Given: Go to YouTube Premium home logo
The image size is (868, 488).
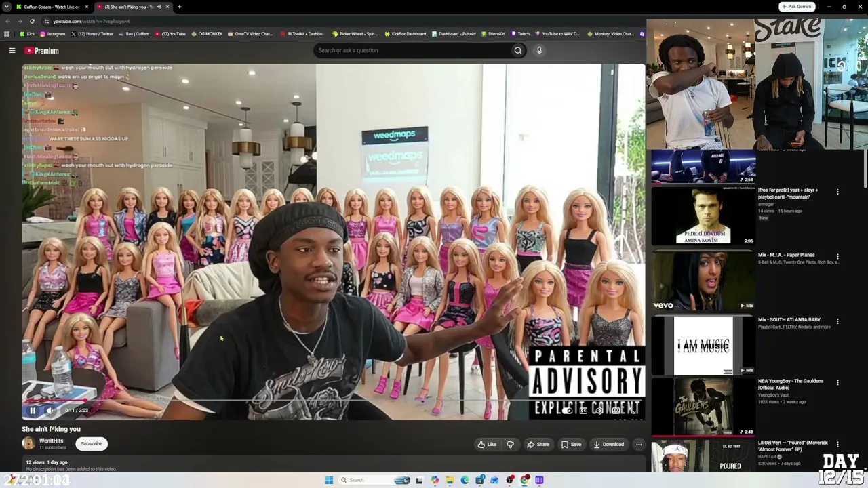Looking at the screenshot, I should [x=42, y=51].
